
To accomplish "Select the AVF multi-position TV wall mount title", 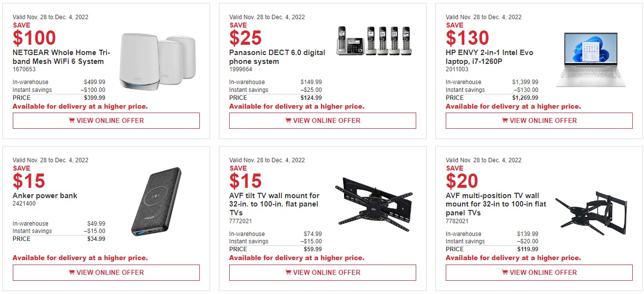I will 496,204.
